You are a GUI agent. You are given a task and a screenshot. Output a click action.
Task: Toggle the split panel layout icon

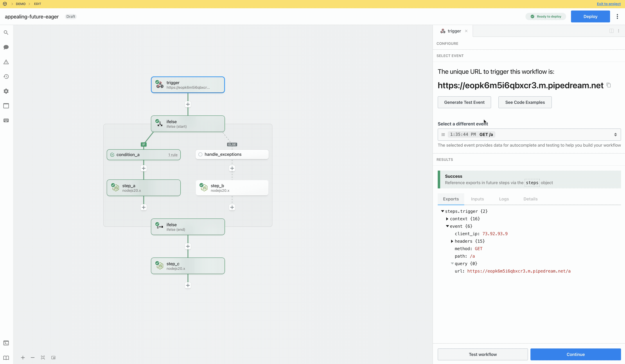[611, 31]
